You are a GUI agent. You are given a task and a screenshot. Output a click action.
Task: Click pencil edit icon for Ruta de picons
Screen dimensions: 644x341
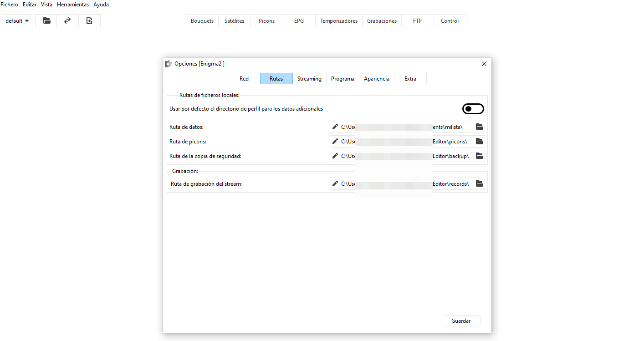(336, 141)
